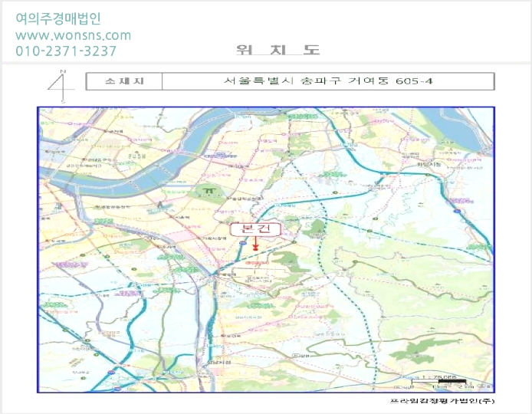
Task: Select the 위 치 도 document title
Action: coord(277,50)
